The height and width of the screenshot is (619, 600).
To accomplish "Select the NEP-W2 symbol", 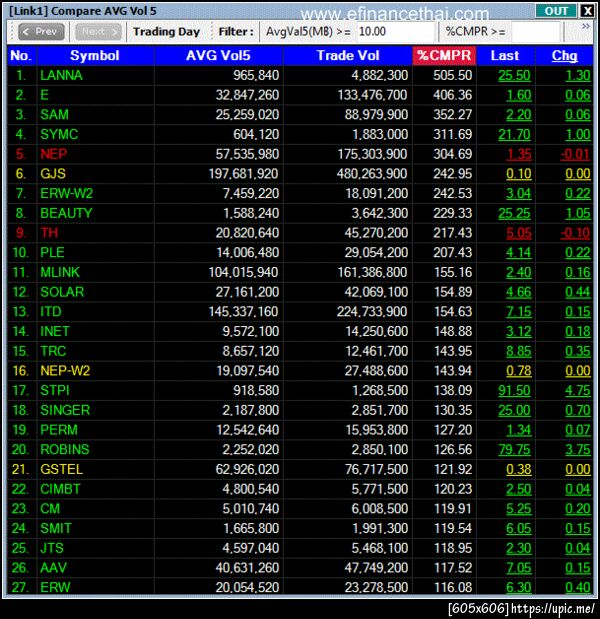I will pos(65,371).
